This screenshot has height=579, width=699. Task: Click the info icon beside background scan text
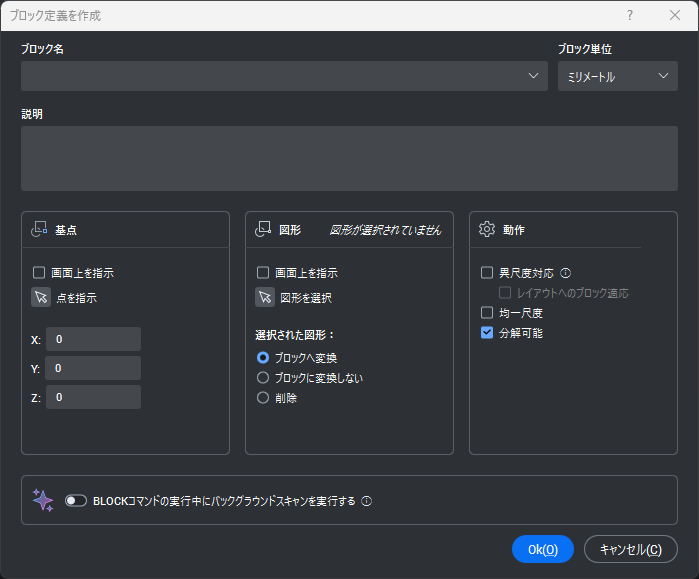(x=366, y=501)
